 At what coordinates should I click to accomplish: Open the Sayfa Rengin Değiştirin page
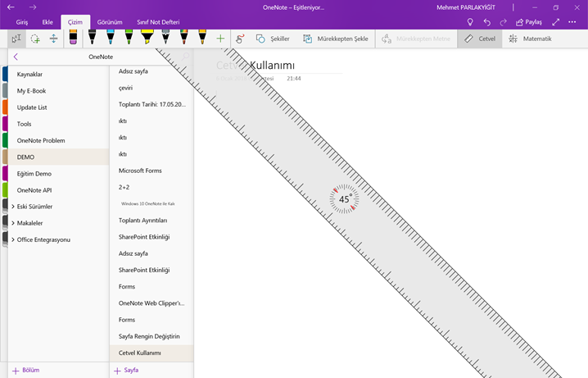pyautogui.click(x=152, y=336)
